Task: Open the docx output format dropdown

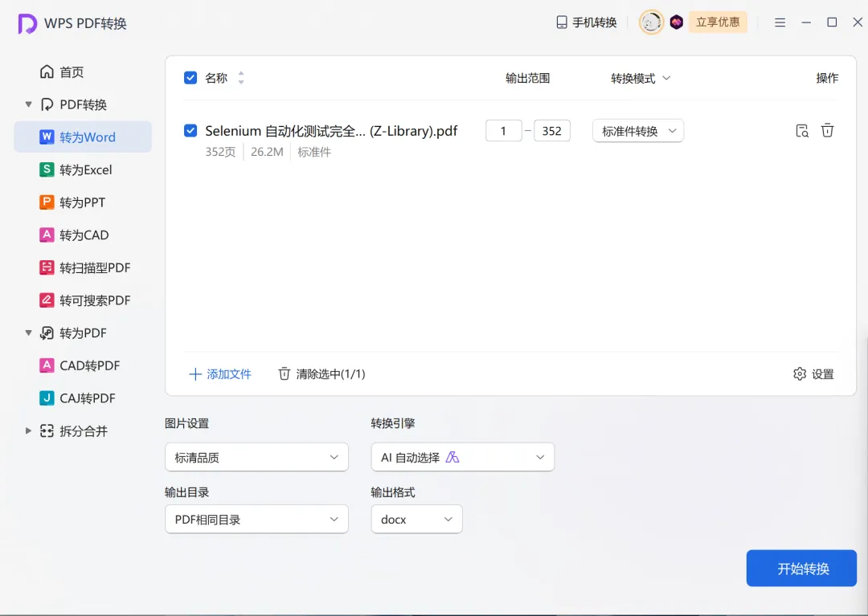Action: (417, 520)
